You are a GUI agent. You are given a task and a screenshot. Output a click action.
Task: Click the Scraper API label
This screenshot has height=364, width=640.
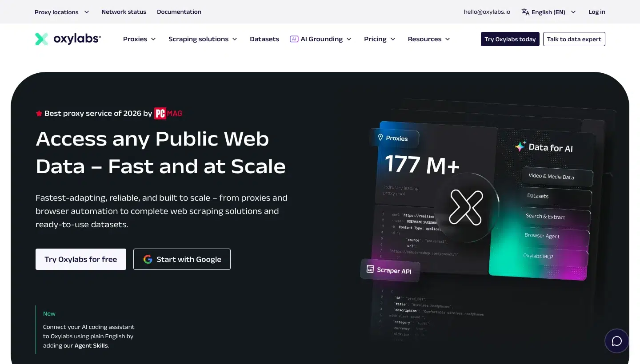[394, 270]
